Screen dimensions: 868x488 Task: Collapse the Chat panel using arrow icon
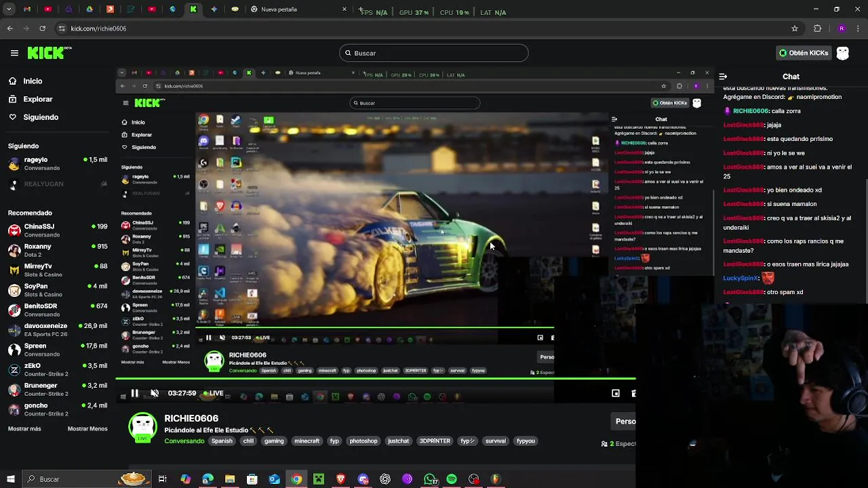723,77
